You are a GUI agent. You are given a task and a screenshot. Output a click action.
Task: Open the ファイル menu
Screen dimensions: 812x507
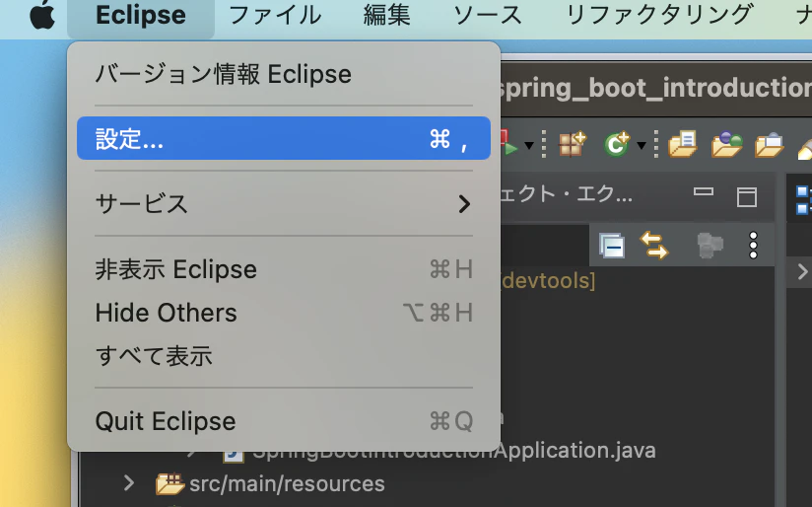tap(275, 15)
